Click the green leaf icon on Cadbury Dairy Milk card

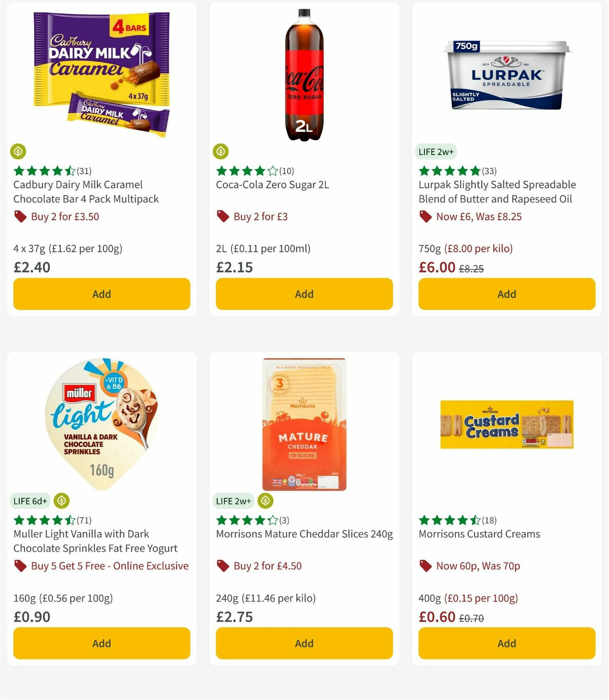[x=19, y=151]
